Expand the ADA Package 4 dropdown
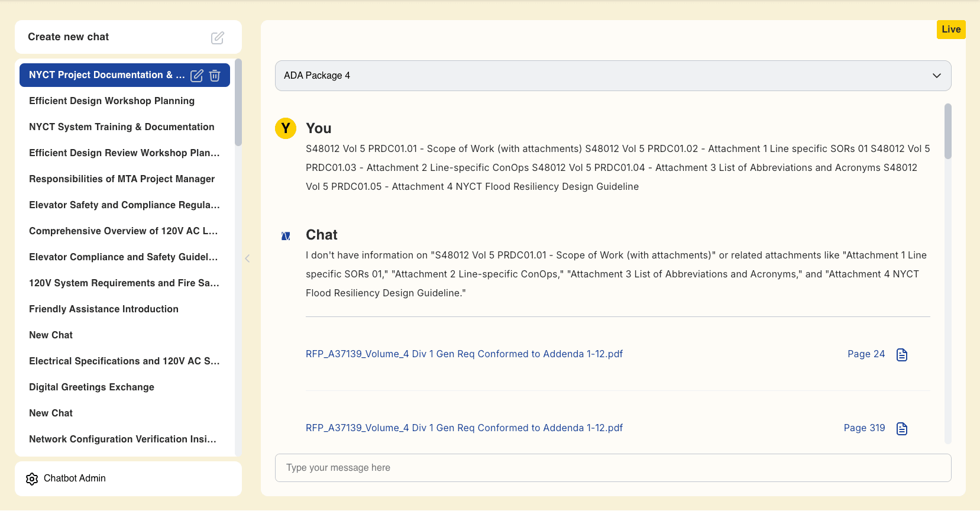Screen dimensions: 980x511 pos(613,76)
